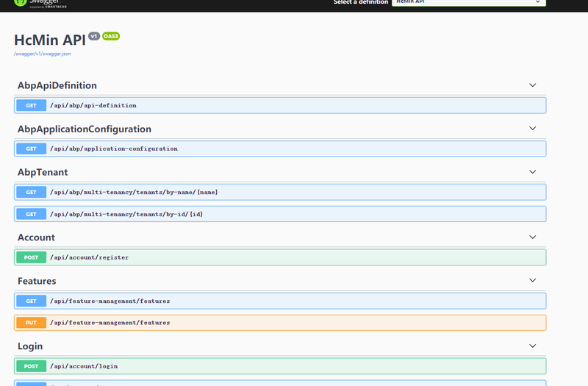This screenshot has width=588, height=386.
Task: Collapse the Account section chevron
Action: click(x=532, y=237)
